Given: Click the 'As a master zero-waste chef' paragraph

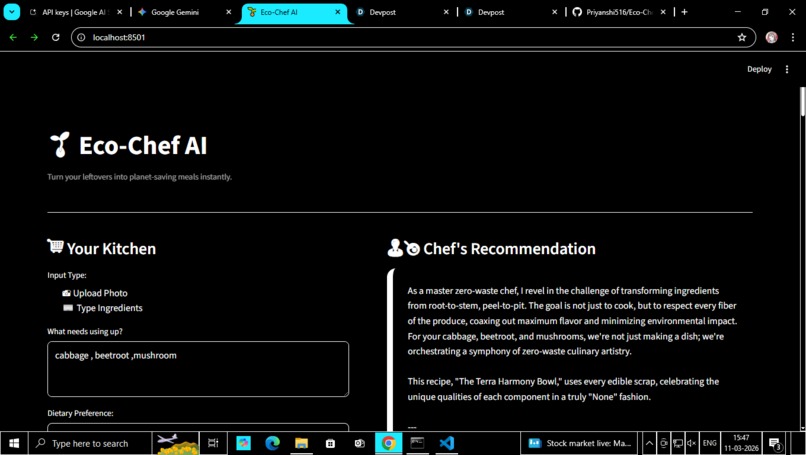Looking at the screenshot, I should (572, 321).
